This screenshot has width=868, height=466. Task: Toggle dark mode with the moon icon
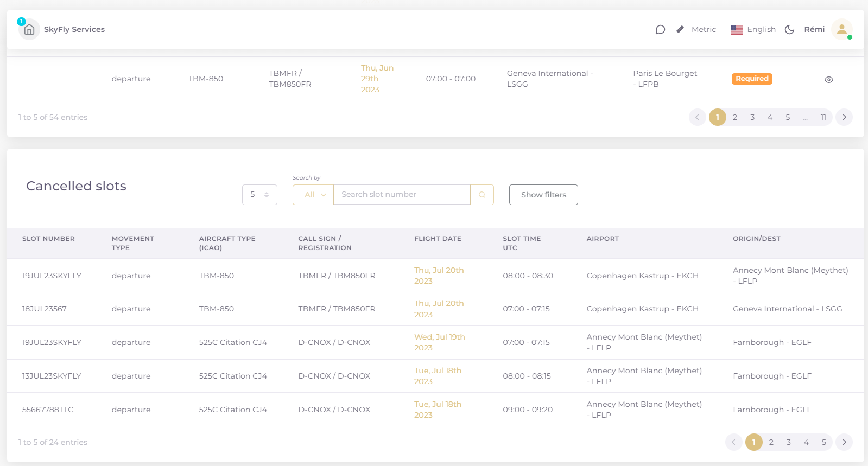(790, 30)
